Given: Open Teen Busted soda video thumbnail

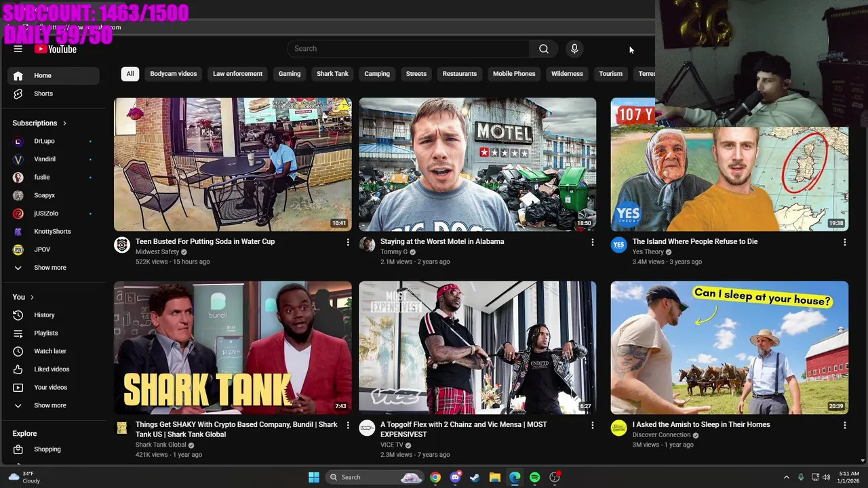Looking at the screenshot, I should pos(233,164).
